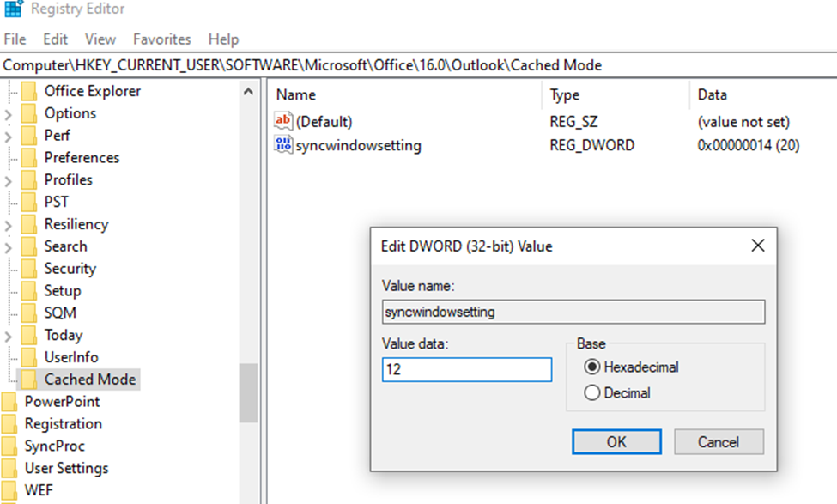The width and height of the screenshot is (837, 504).
Task: Click the Registry Editor app icon
Action: click(x=14, y=9)
